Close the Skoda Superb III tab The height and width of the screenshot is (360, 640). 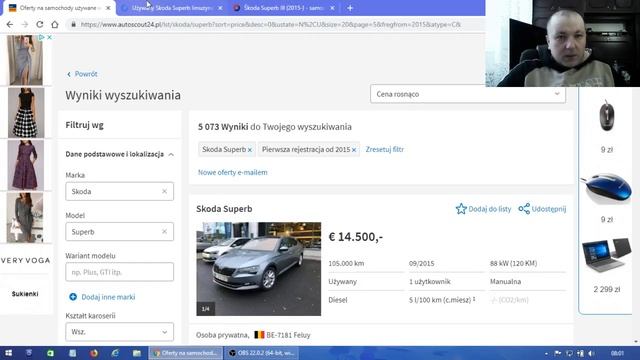click(x=332, y=8)
